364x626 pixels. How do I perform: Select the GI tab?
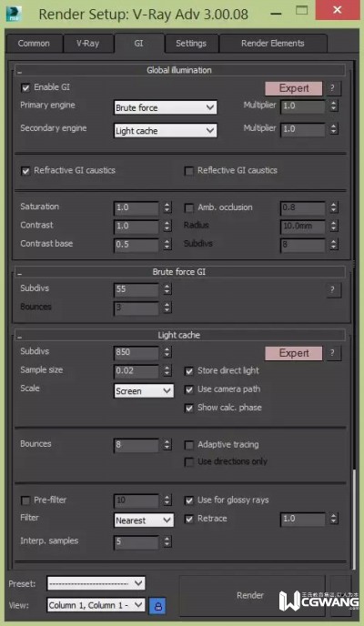pyautogui.click(x=138, y=43)
